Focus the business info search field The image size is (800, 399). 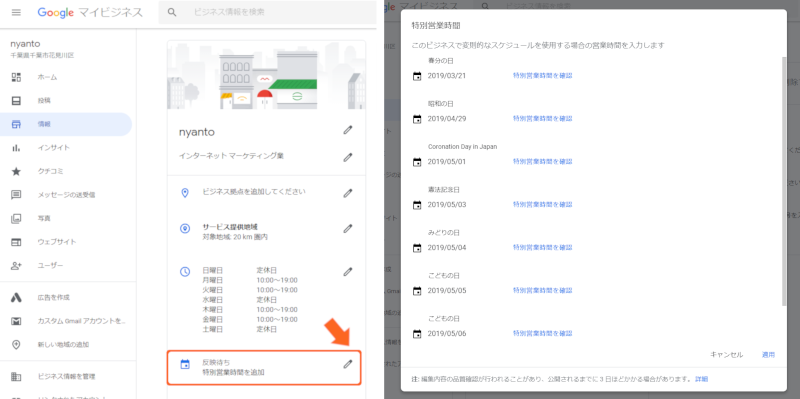pyautogui.click(x=267, y=12)
